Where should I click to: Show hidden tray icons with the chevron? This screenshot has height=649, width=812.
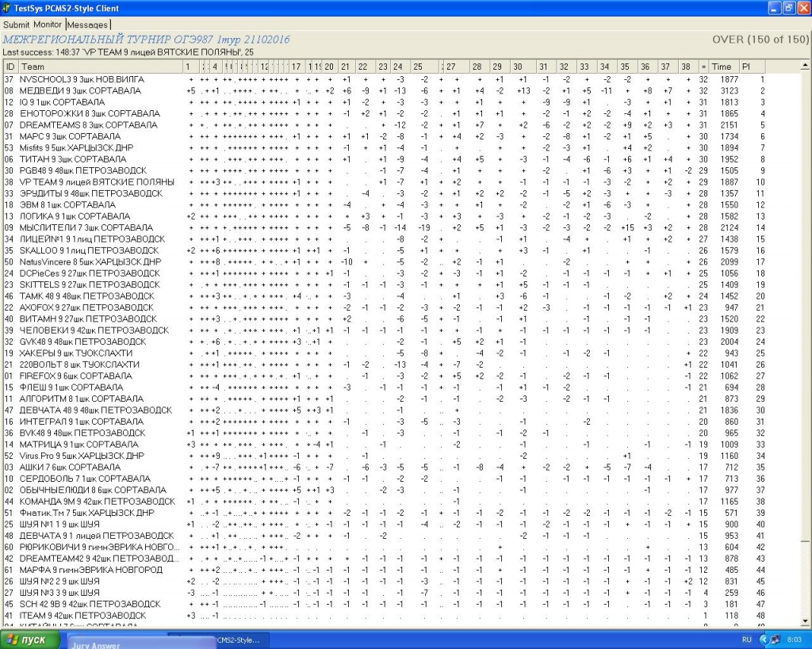click(x=764, y=639)
